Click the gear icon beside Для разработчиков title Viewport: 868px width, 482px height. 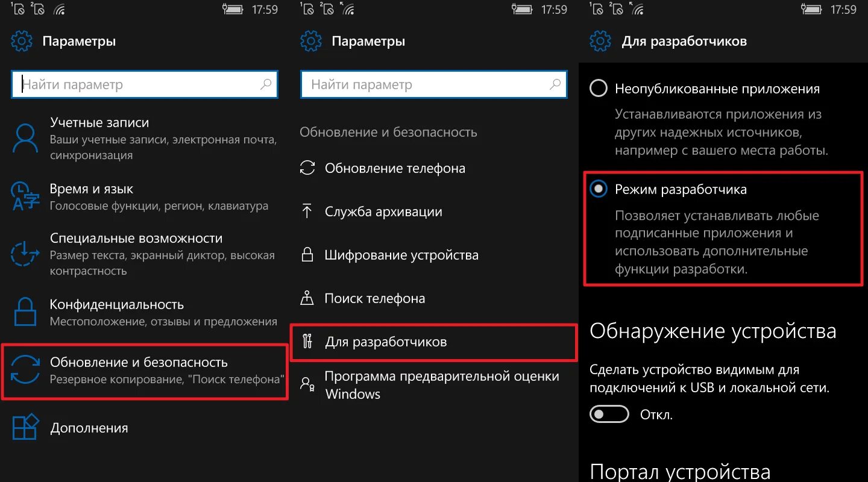tap(600, 41)
